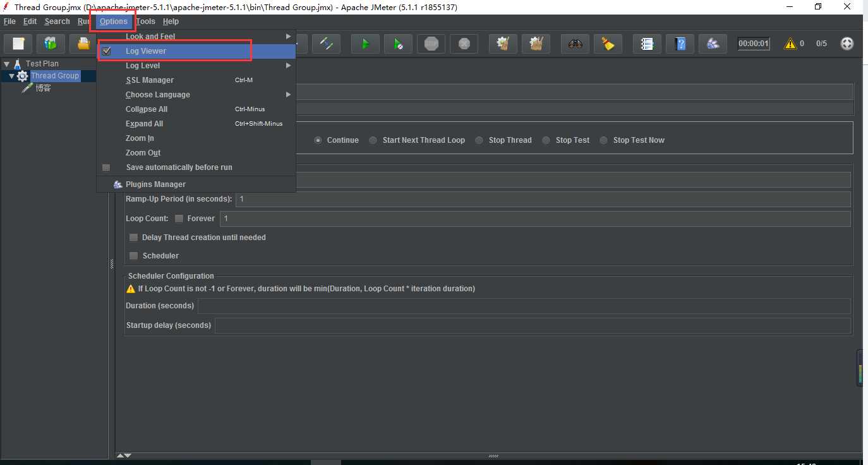Open the Choose Language submenu
Screen dimensions: 868x465
click(196, 95)
